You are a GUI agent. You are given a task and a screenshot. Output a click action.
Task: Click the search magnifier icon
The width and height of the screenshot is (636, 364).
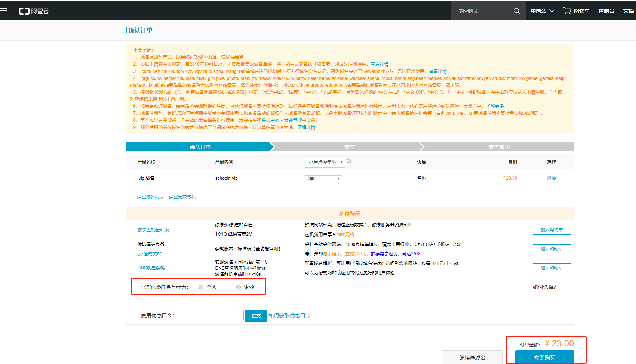pyautogui.click(x=516, y=11)
